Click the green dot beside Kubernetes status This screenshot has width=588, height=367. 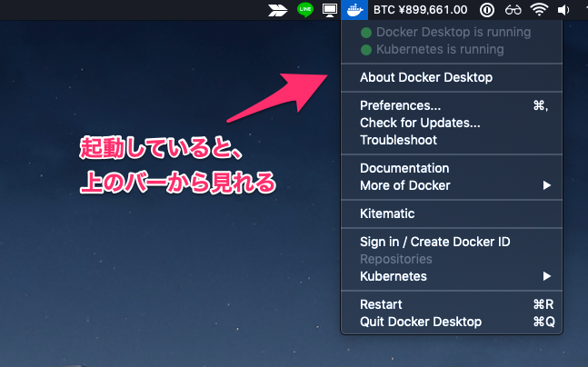tap(366, 50)
